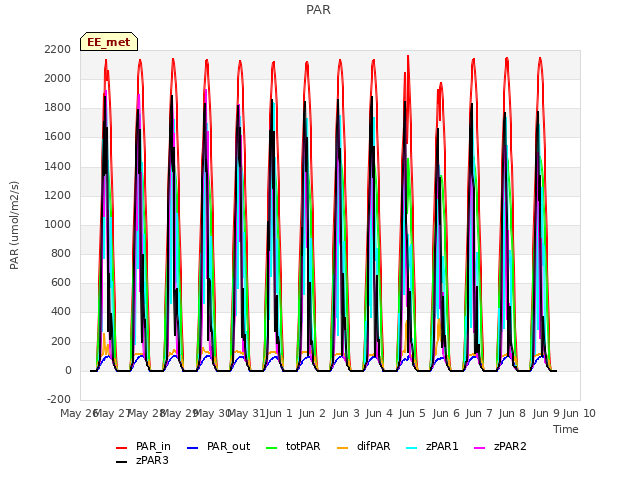The width and height of the screenshot is (640, 480).
Task: Select the difPAR legend label
Action: point(373,447)
